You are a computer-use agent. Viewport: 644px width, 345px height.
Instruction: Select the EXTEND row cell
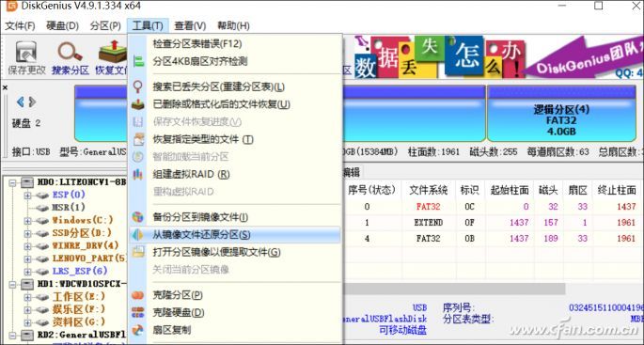pyautogui.click(x=429, y=223)
